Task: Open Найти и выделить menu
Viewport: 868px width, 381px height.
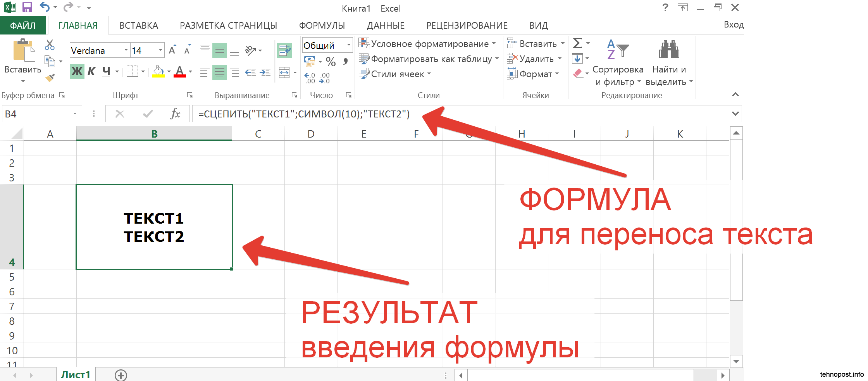Action: point(669,62)
